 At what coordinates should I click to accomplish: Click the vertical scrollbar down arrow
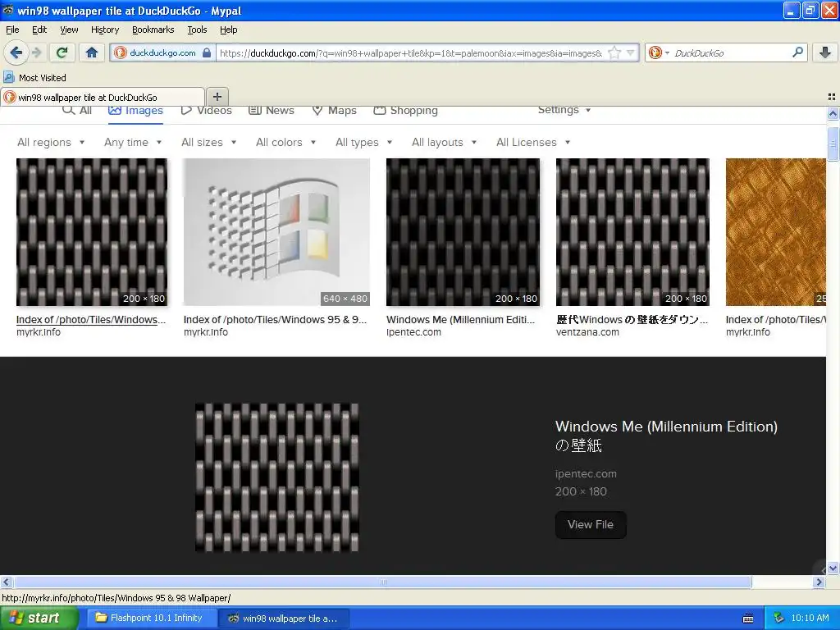[833, 568]
